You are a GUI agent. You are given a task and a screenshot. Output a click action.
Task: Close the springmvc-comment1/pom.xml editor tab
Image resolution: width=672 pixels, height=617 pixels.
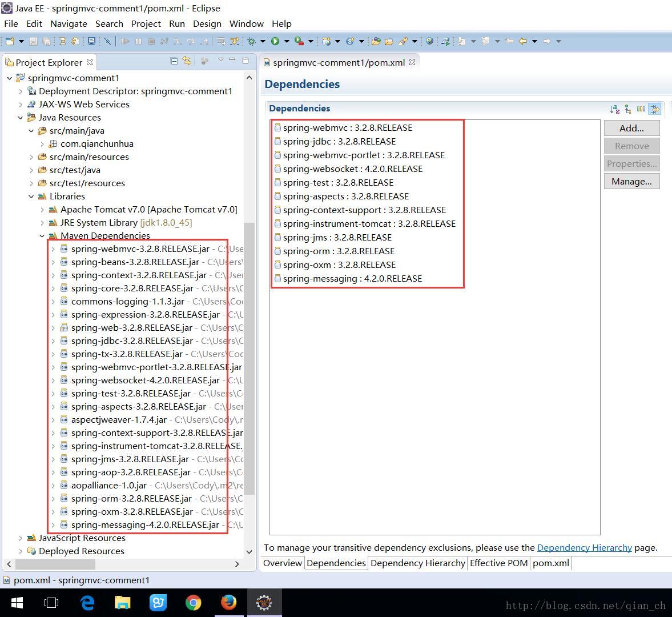[412, 62]
